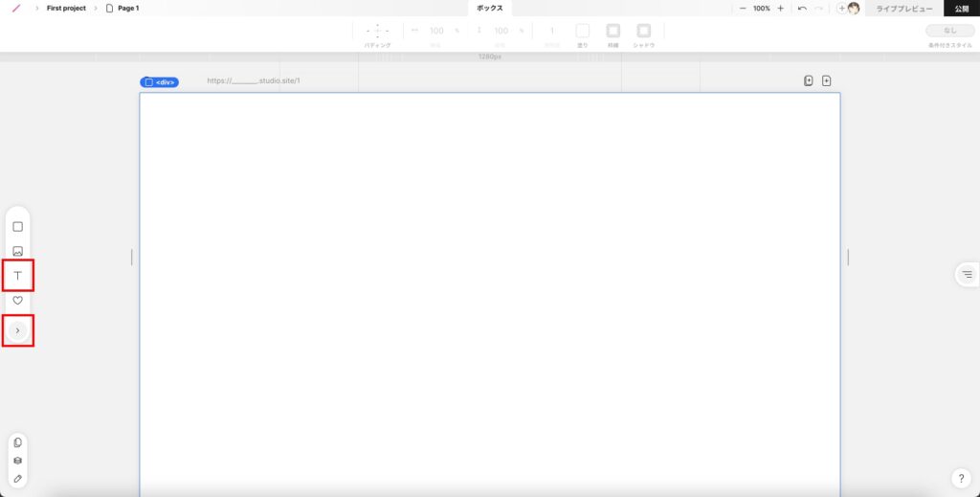Open the help question mark button
The height and width of the screenshot is (497, 980).
(962, 478)
